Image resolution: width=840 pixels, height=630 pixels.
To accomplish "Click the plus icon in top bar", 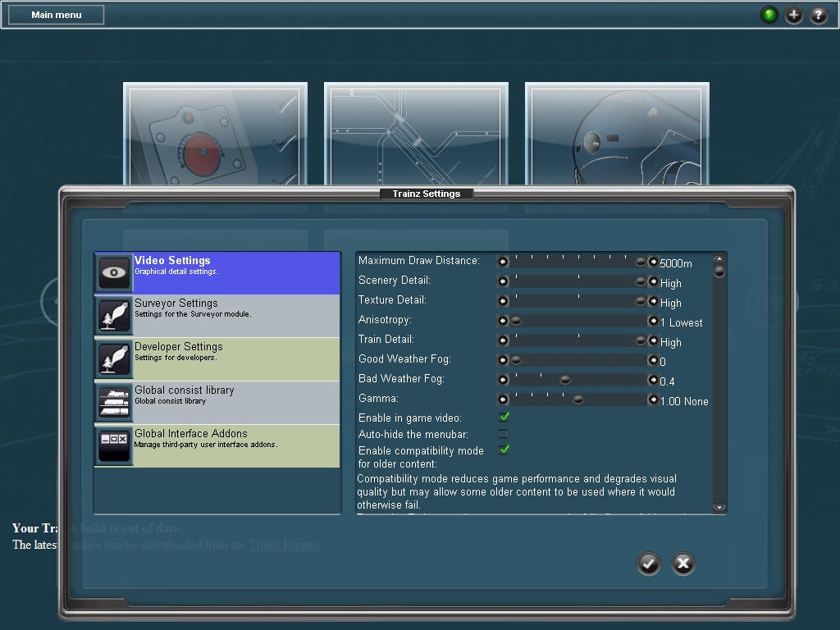I will coord(794,15).
